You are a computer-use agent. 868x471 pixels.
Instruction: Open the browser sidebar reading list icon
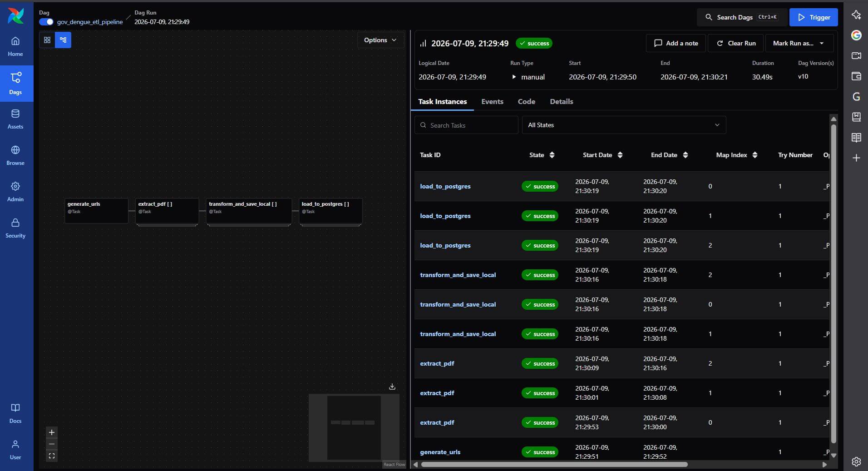(x=856, y=138)
